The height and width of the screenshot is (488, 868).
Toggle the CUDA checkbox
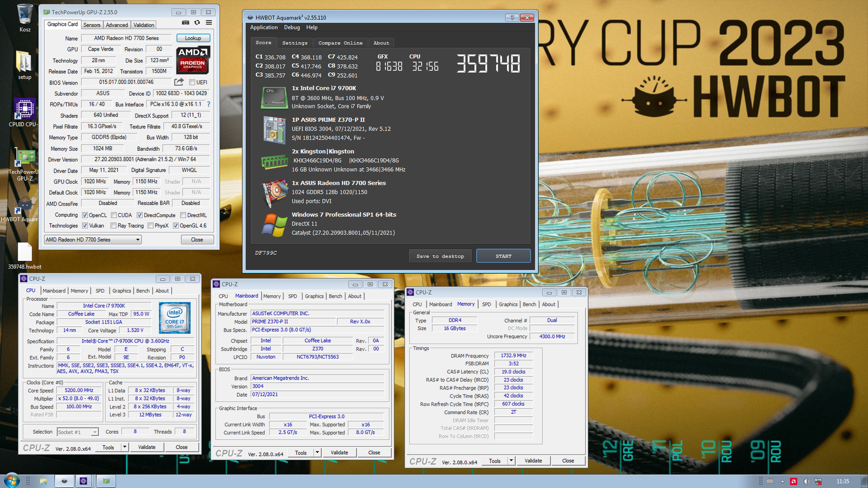click(114, 215)
